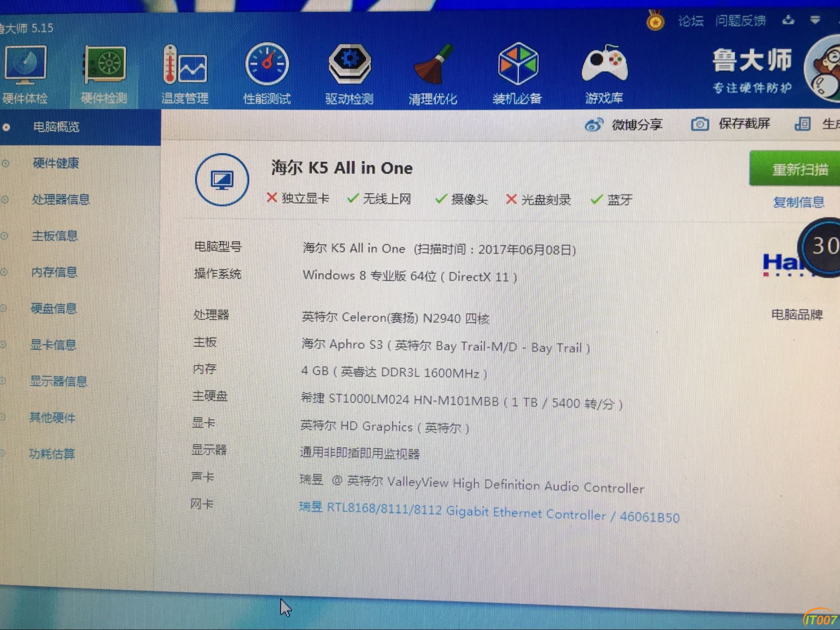Click the report document icon near 生成

pos(802,124)
